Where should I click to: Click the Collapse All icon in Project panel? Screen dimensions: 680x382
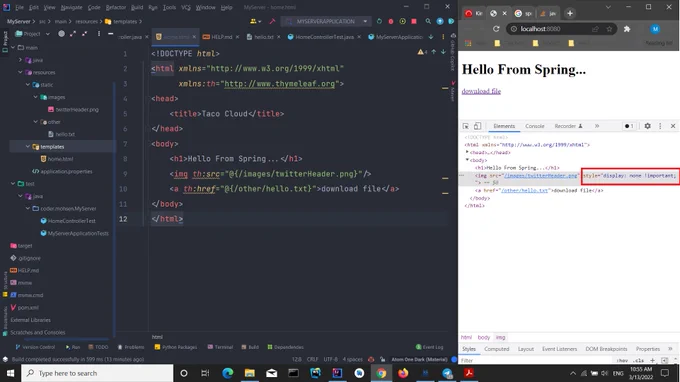click(85, 33)
